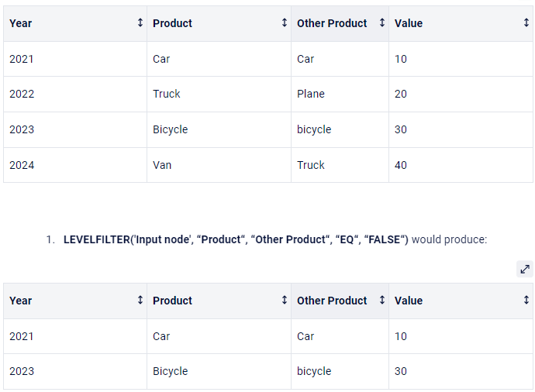Click the bottom table's Value header text

tap(409, 301)
